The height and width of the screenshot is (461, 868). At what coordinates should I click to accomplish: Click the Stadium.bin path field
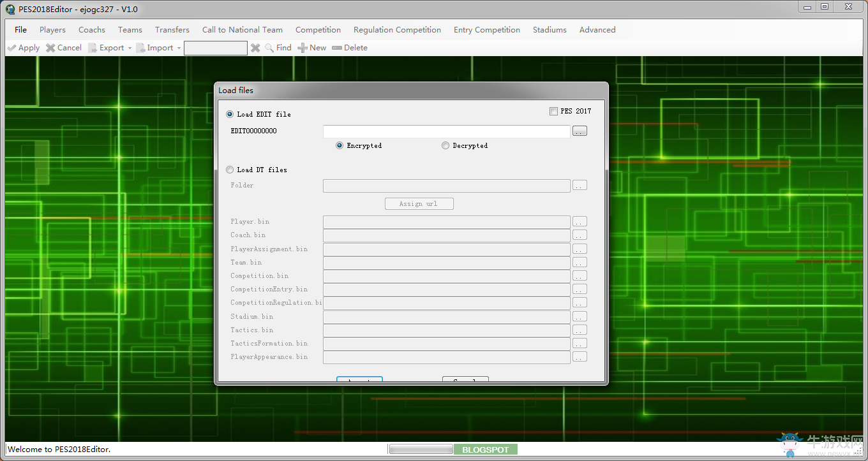[x=447, y=317]
